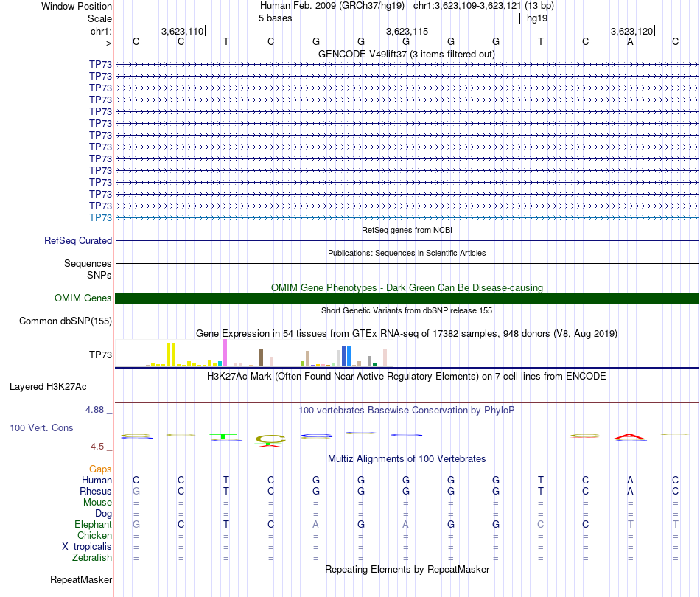This screenshot has width=700, height=597.
Task: Click the 3,623,115 coordinate marker
Action: pos(407,31)
